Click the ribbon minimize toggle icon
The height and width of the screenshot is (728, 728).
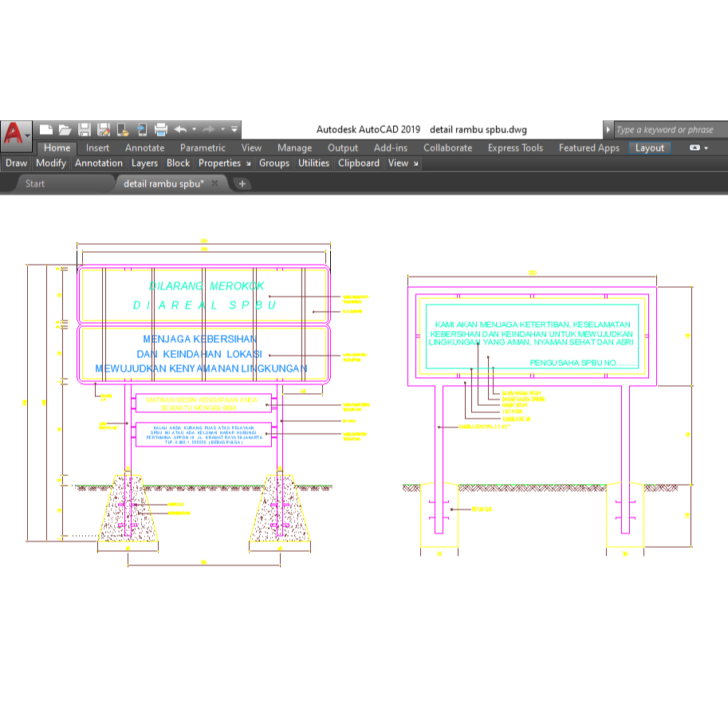click(x=695, y=148)
